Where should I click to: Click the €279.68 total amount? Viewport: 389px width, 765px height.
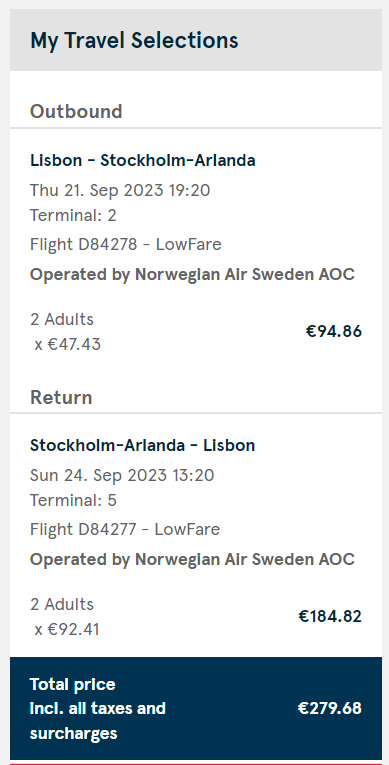330,708
